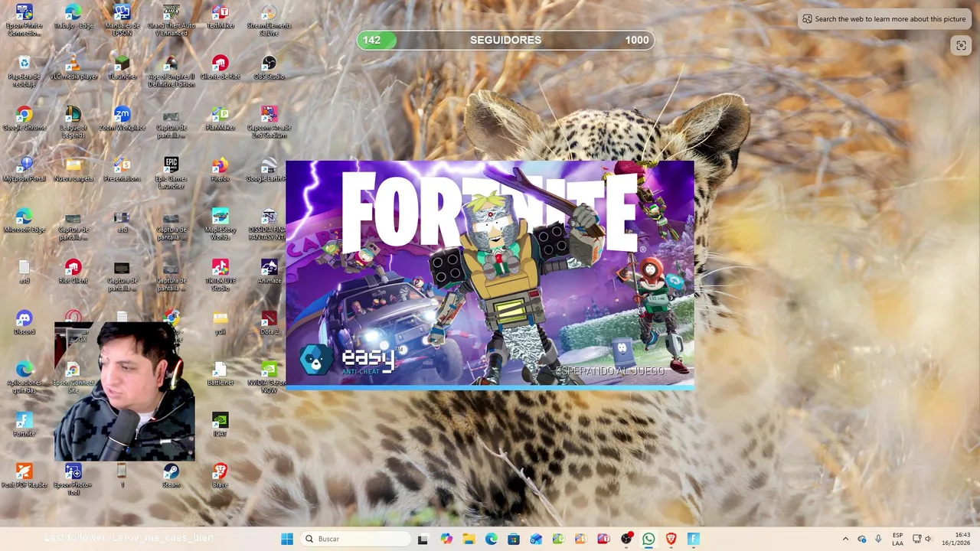Open the Windows Start menu
980x551 pixels.
click(x=287, y=539)
